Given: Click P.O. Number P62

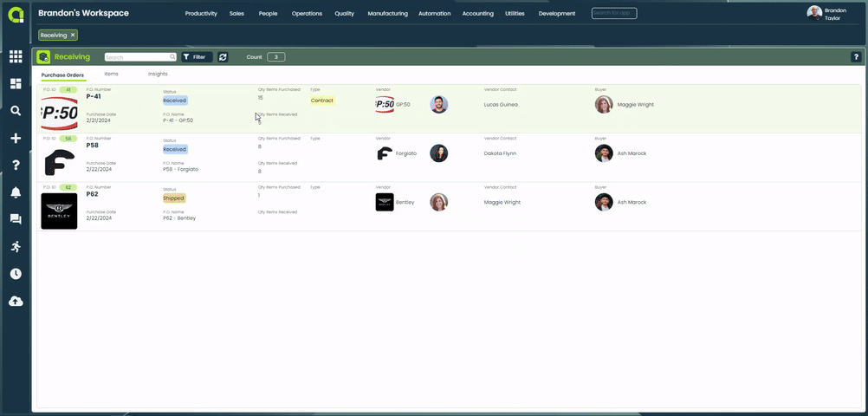Looking at the screenshot, I should pos(93,194).
